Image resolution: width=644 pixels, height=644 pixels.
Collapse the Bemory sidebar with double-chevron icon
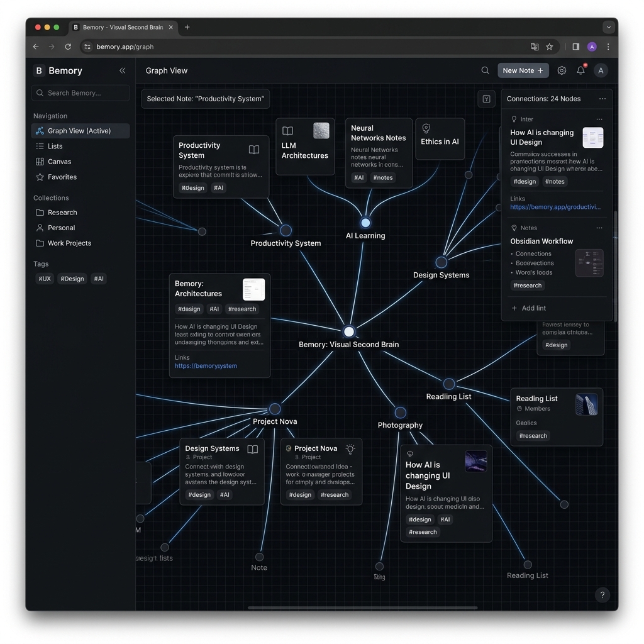pyautogui.click(x=123, y=70)
